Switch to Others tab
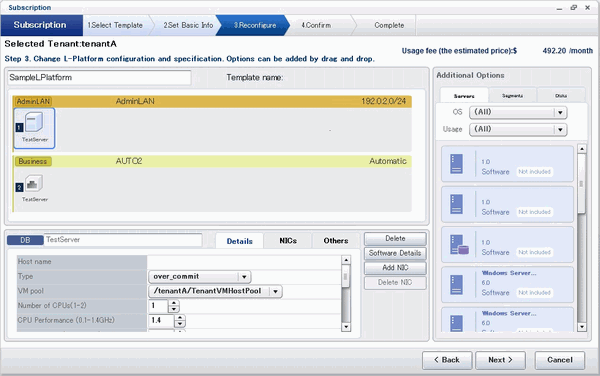This screenshot has width=600, height=376. pyautogui.click(x=336, y=241)
